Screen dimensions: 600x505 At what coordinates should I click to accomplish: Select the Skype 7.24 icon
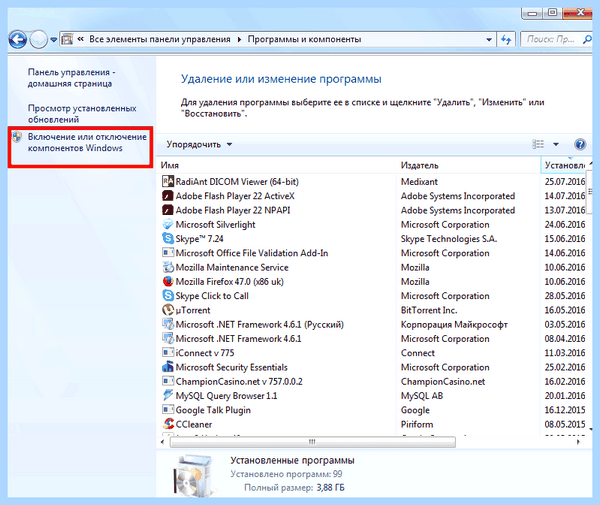pos(168,239)
